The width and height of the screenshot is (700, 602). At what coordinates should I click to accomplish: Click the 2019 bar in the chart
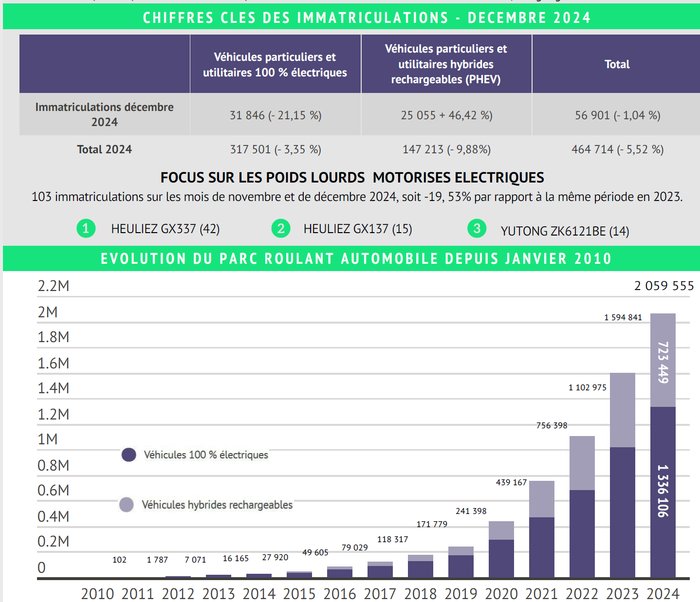(x=461, y=562)
